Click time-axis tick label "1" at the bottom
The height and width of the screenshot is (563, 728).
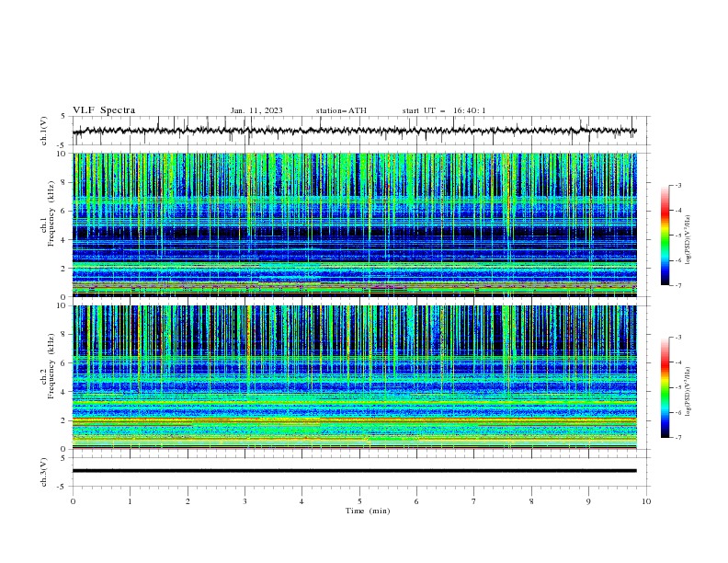tap(130, 501)
